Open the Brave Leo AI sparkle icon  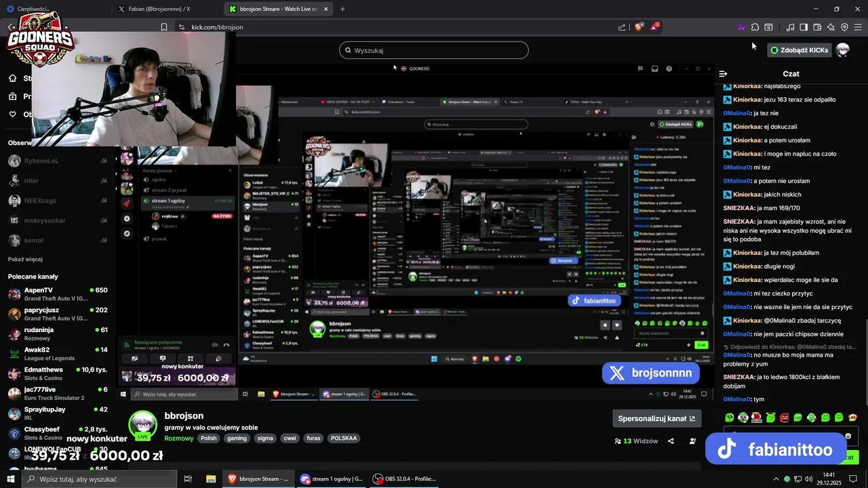(x=831, y=27)
